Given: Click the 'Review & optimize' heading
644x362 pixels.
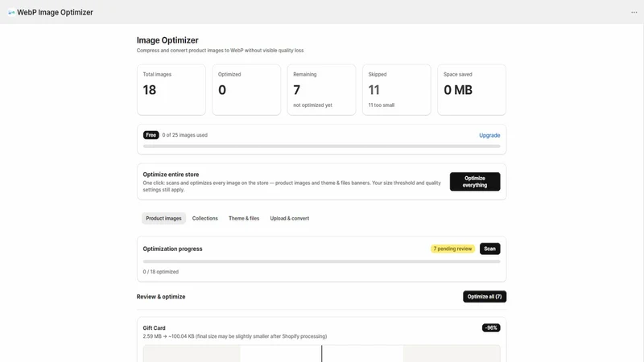Looking at the screenshot, I should click(161, 297).
